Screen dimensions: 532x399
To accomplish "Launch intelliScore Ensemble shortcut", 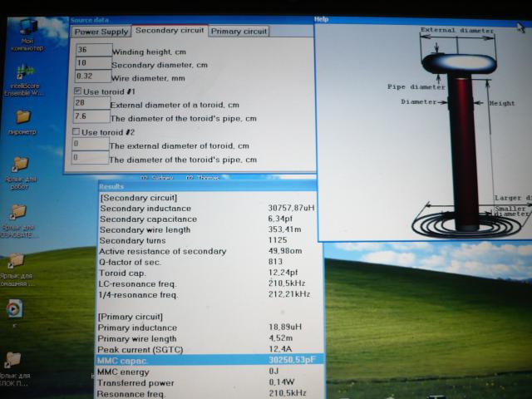I will (25, 73).
